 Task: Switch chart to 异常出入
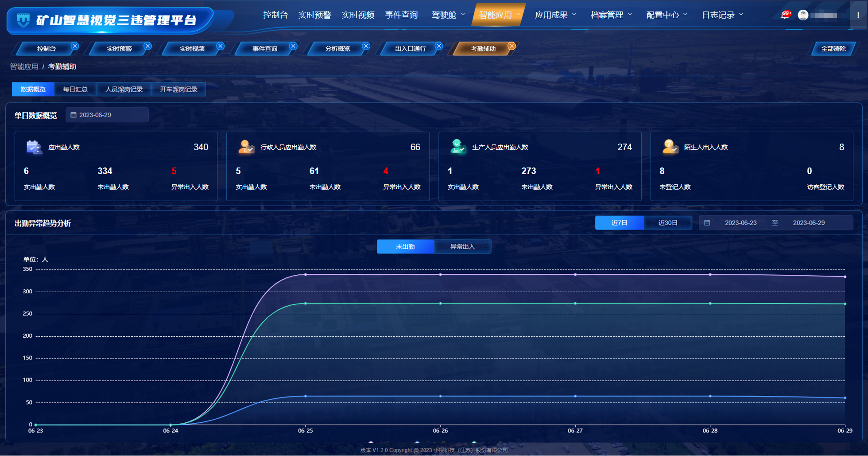[462, 247]
